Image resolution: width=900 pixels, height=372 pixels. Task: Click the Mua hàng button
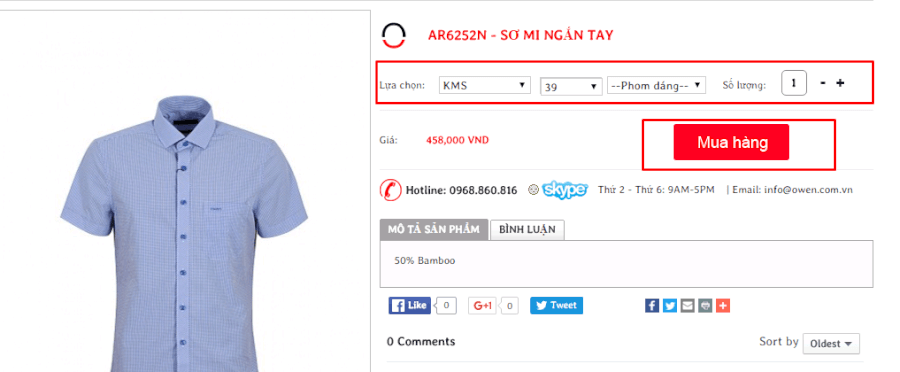731,142
